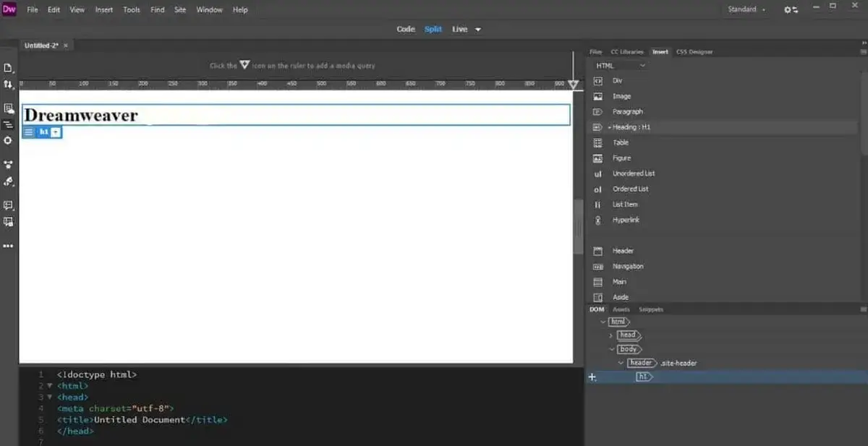This screenshot has height=446, width=868.
Task: Click the Expand All nodes icon in the left toolbar
Action: (9, 164)
